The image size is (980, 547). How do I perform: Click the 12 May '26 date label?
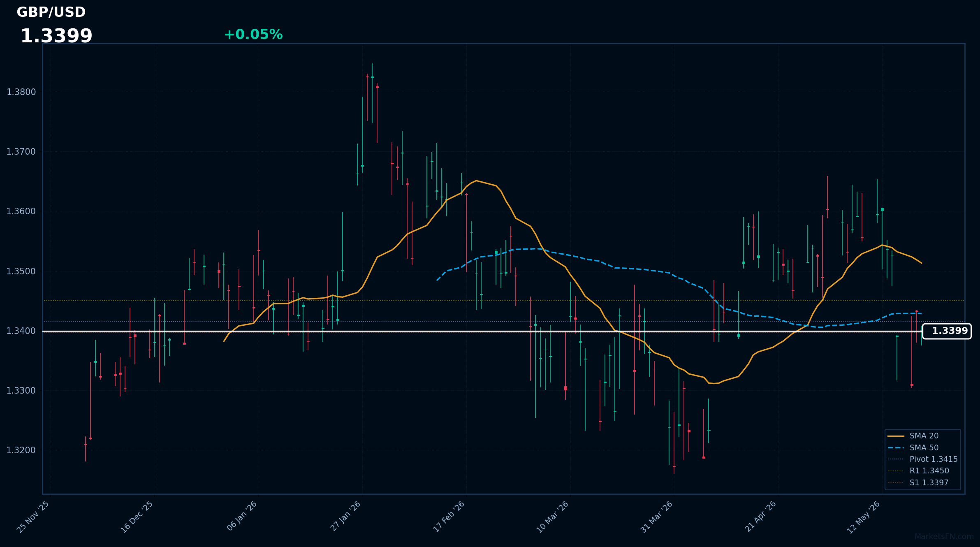click(864, 517)
